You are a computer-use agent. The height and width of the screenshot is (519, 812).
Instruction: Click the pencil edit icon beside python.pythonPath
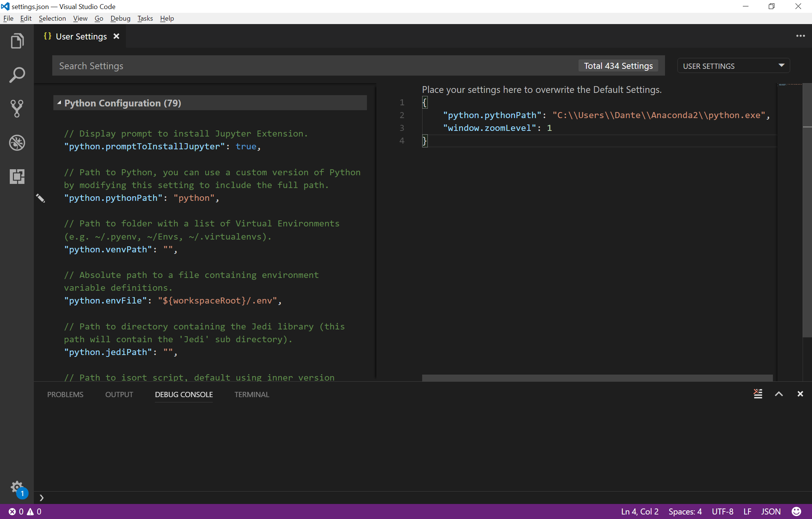click(41, 198)
